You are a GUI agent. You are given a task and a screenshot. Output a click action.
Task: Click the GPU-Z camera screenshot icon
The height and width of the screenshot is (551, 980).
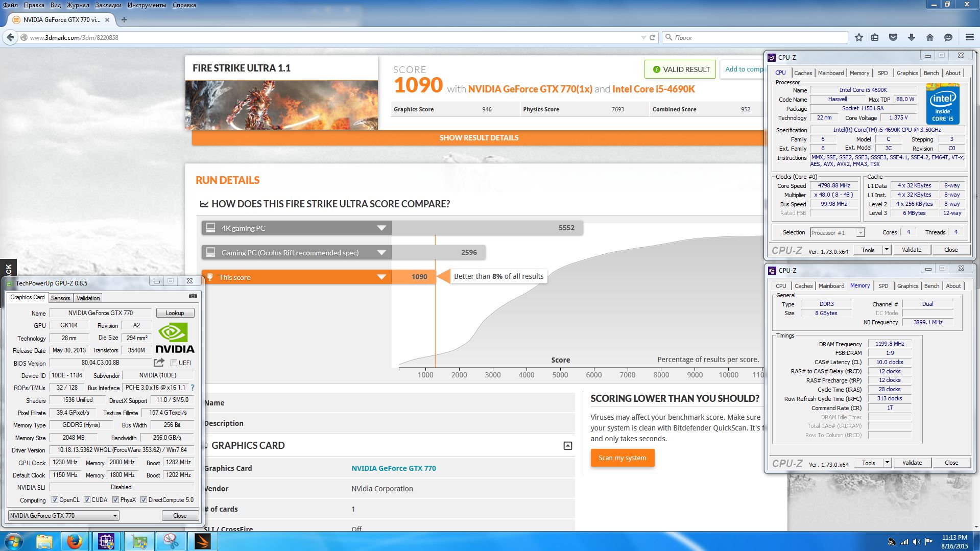[x=193, y=296]
